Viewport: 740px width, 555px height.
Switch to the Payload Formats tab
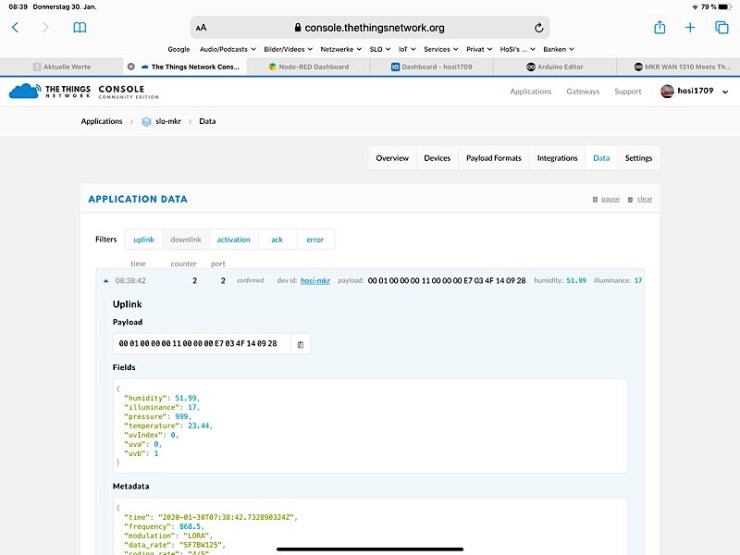pyautogui.click(x=493, y=158)
